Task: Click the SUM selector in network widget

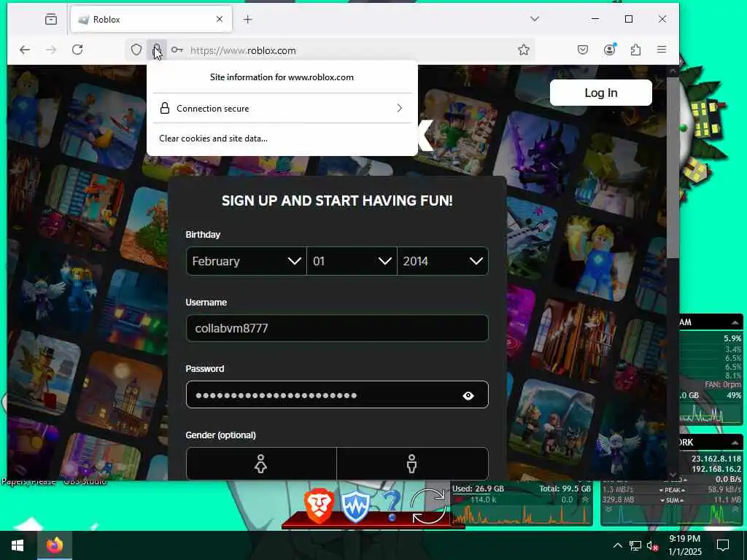Action: click(x=672, y=500)
